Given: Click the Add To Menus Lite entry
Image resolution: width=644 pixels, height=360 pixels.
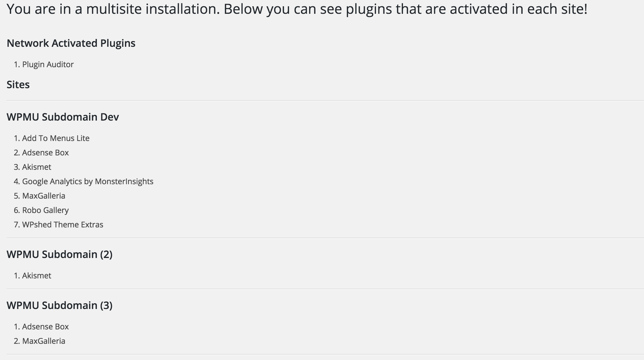Looking at the screenshot, I should 56,138.
